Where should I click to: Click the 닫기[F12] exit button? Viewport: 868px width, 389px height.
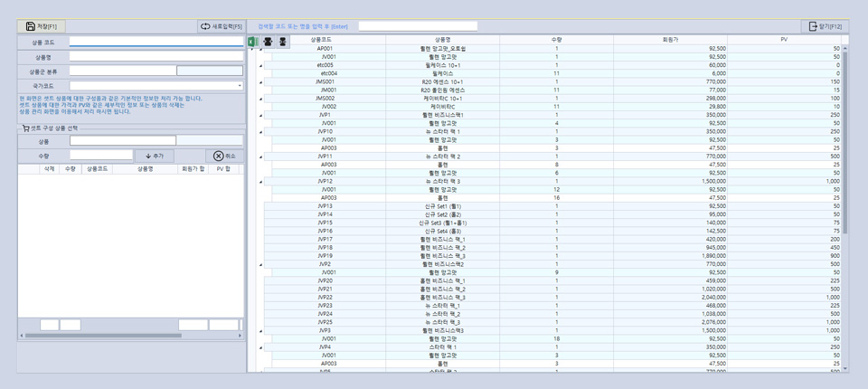(x=825, y=26)
